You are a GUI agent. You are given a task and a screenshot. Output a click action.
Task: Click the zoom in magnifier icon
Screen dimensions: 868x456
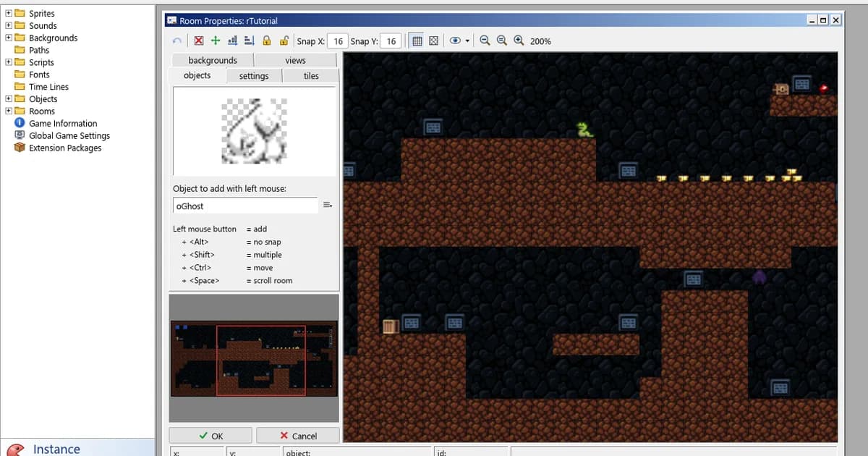click(519, 41)
